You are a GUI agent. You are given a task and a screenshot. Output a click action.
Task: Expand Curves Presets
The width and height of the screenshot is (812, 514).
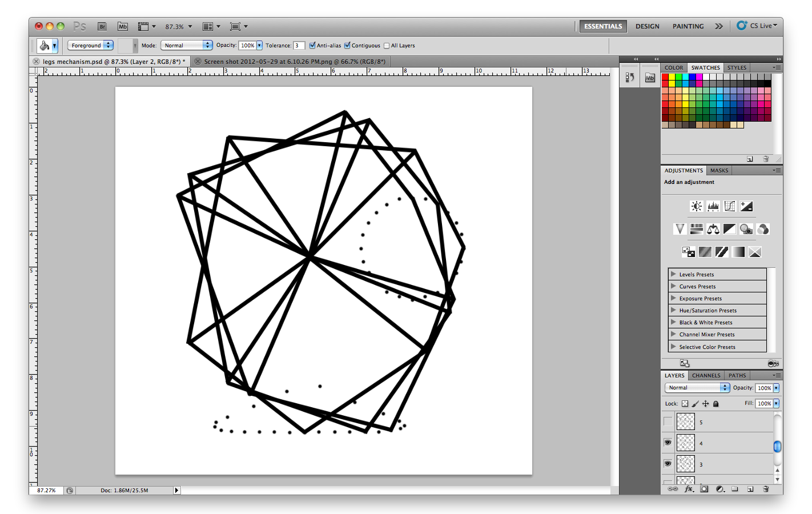(x=673, y=286)
